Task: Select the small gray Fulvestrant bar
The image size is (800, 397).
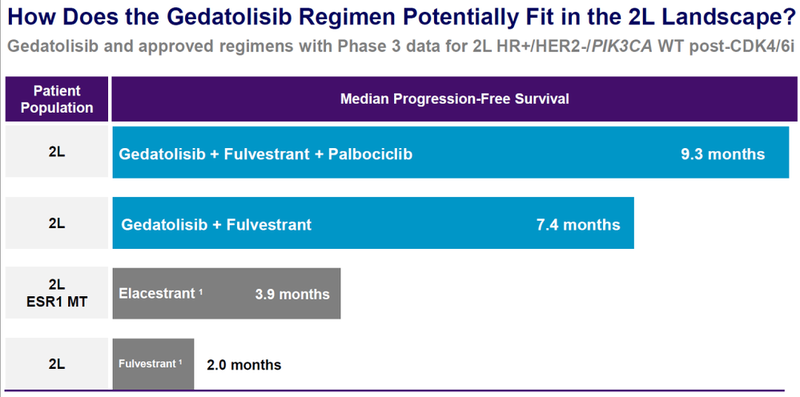Action: [x=153, y=364]
